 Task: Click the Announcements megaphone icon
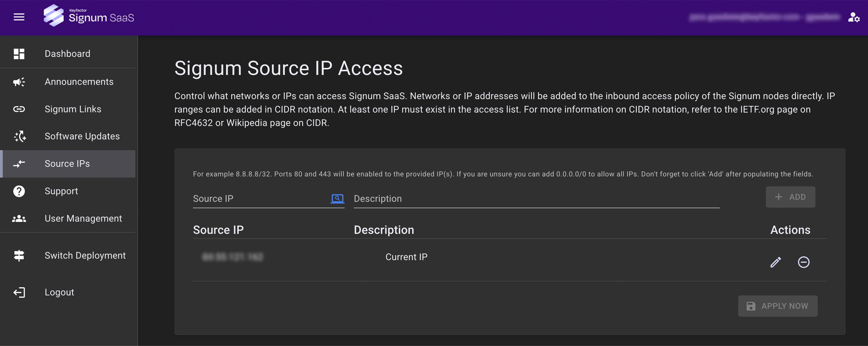(19, 82)
